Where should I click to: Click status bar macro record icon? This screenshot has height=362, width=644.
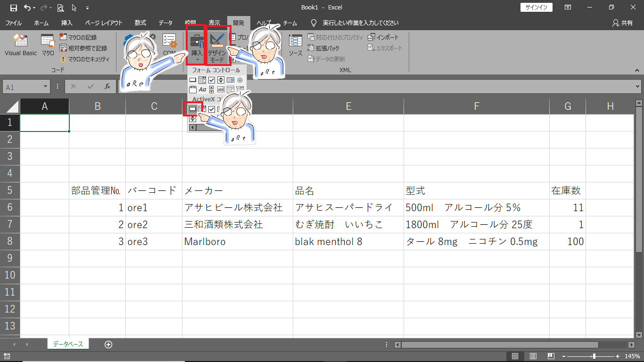tap(8, 356)
